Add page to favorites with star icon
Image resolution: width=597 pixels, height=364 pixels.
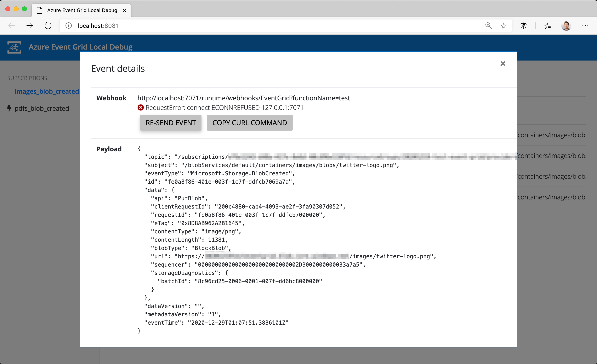[x=504, y=26]
